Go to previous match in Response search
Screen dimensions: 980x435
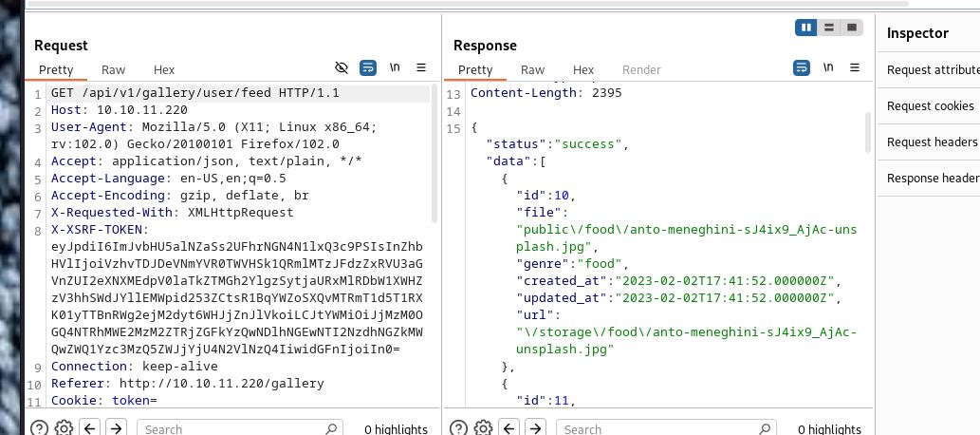point(509,428)
